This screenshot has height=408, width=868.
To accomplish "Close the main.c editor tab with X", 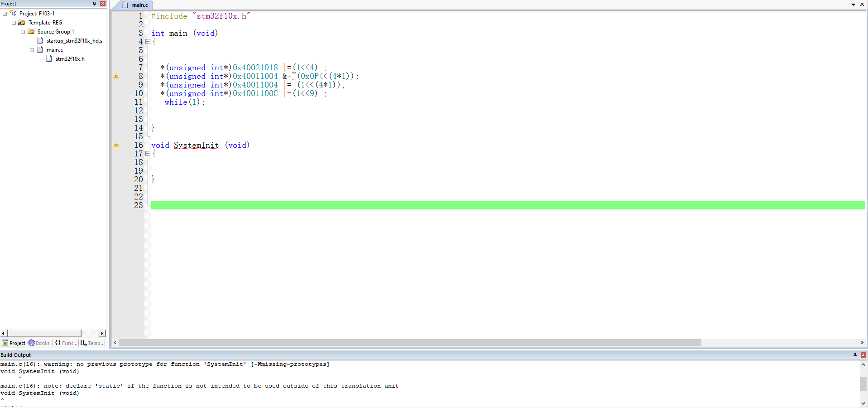I will click(x=862, y=5).
